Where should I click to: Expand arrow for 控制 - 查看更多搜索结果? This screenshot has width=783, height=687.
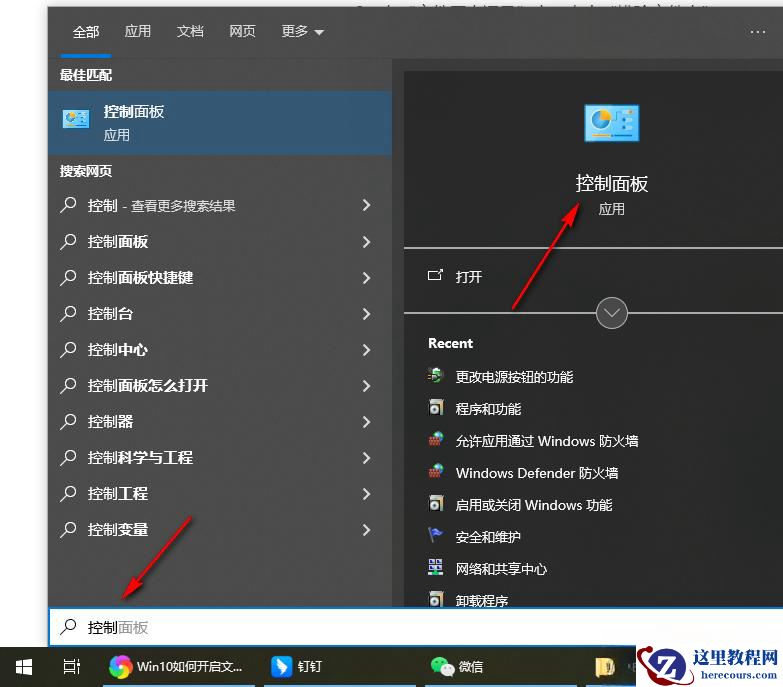pyautogui.click(x=366, y=205)
